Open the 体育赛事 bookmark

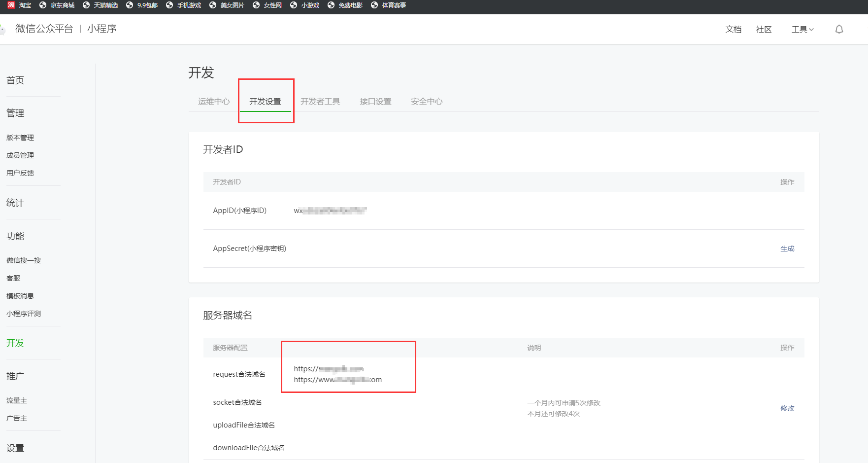(393, 6)
